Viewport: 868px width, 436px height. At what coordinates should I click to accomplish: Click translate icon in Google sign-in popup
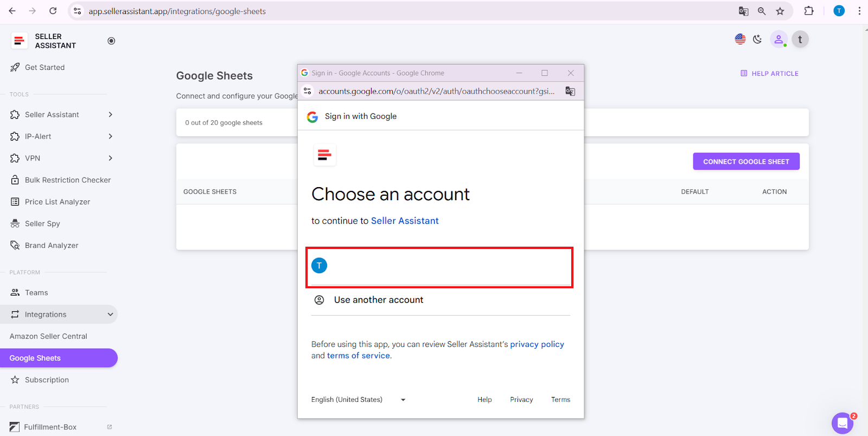click(570, 91)
